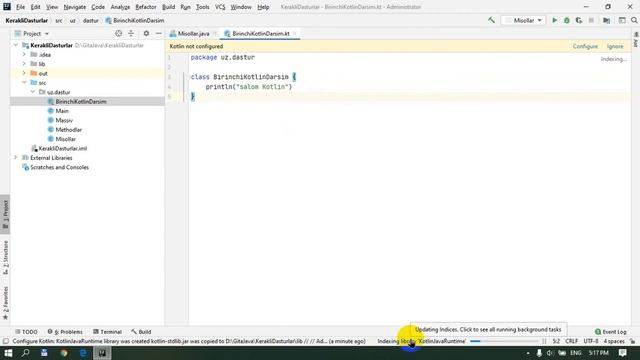Select Methodlar class in project tree
The width and height of the screenshot is (640, 360).
[69, 130]
